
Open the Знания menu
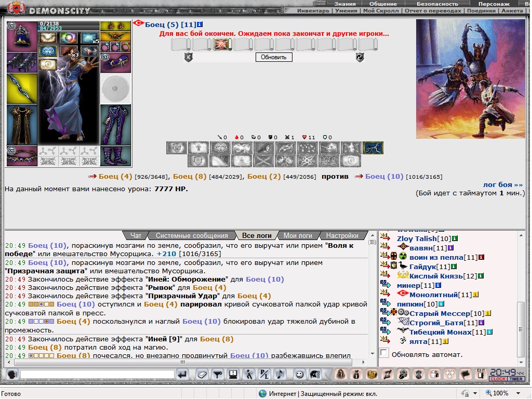345,4
